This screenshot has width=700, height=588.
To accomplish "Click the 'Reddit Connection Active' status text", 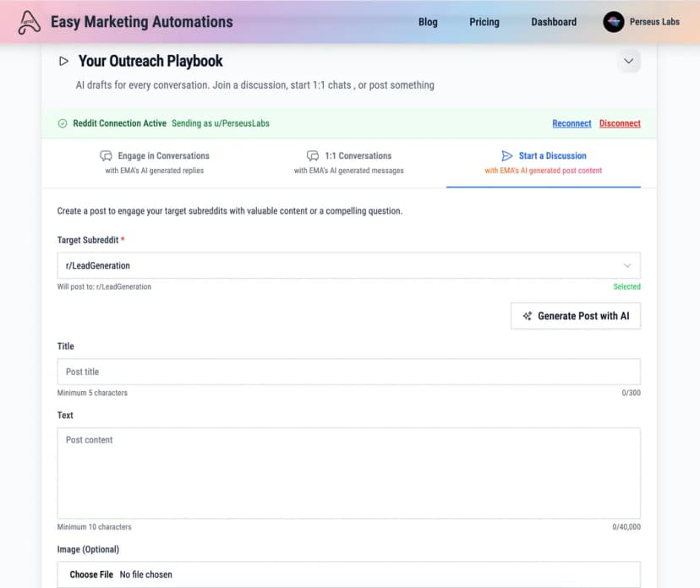I will click(120, 123).
